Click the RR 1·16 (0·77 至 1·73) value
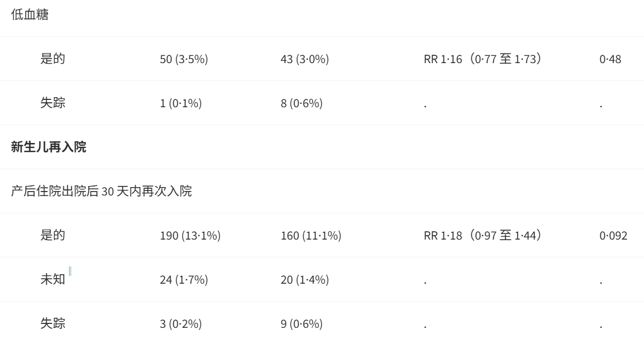644x339 pixels. point(482,59)
